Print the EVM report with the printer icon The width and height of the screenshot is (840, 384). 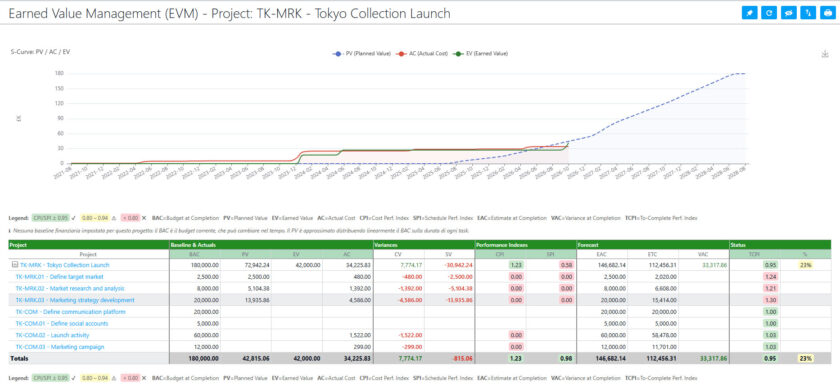click(827, 13)
